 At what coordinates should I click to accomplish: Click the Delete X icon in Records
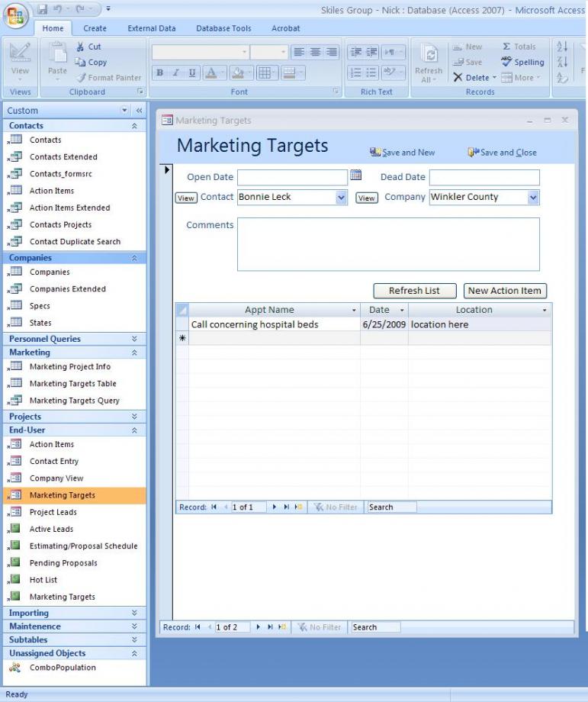[458, 78]
